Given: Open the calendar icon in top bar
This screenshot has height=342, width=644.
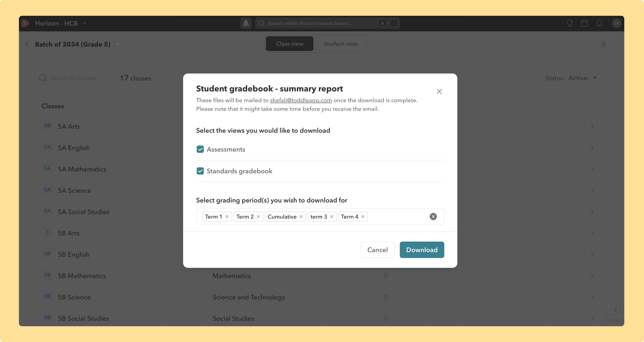Looking at the screenshot, I should (x=584, y=23).
